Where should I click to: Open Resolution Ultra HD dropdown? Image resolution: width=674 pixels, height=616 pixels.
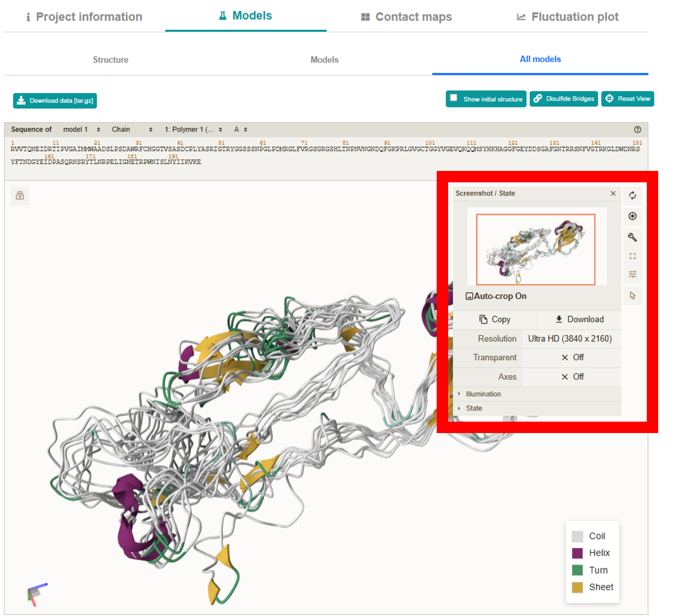[x=571, y=339]
